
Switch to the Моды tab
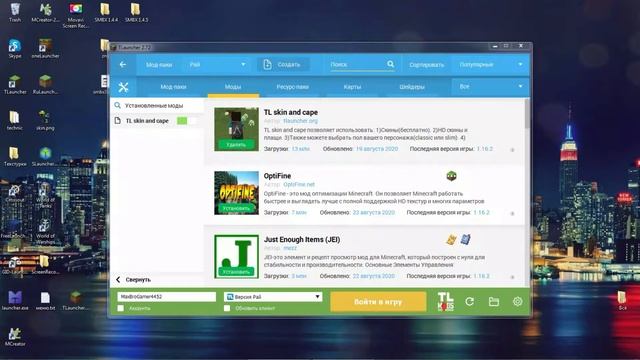[x=233, y=87]
